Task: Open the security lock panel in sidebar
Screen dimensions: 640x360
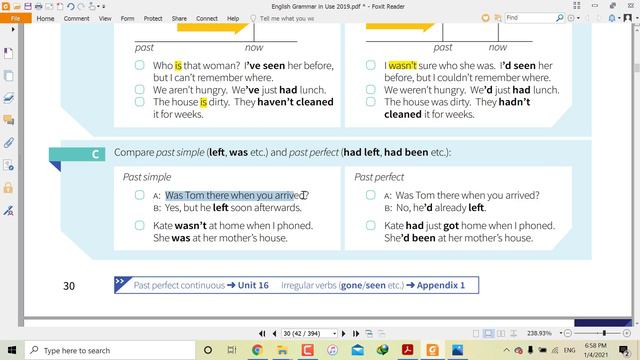Action: [8, 188]
